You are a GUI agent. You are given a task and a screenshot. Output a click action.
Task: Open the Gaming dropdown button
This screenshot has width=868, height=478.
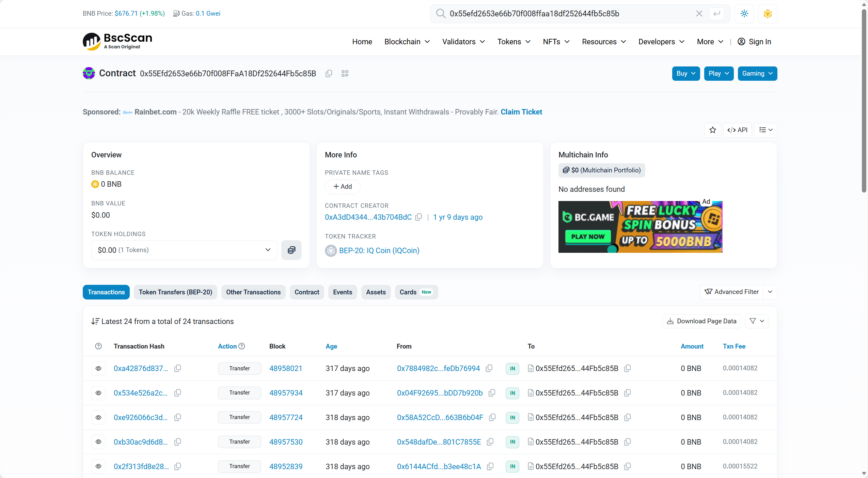point(757,74)
